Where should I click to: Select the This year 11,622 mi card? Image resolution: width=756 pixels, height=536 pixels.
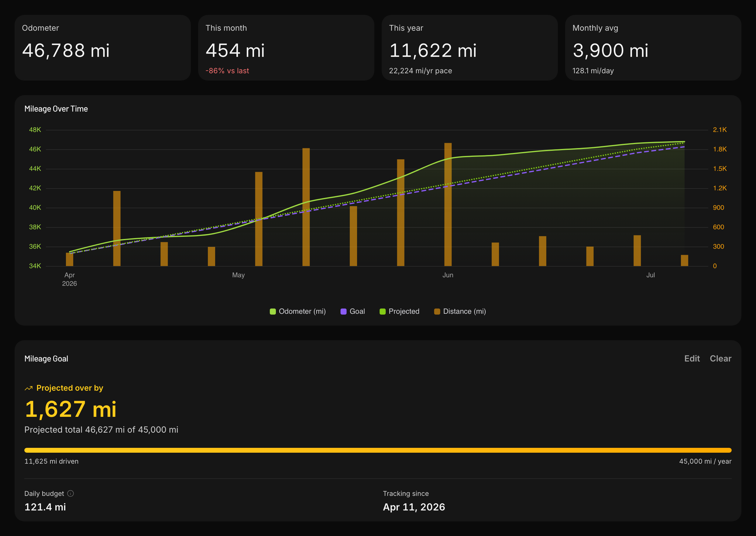470,47
